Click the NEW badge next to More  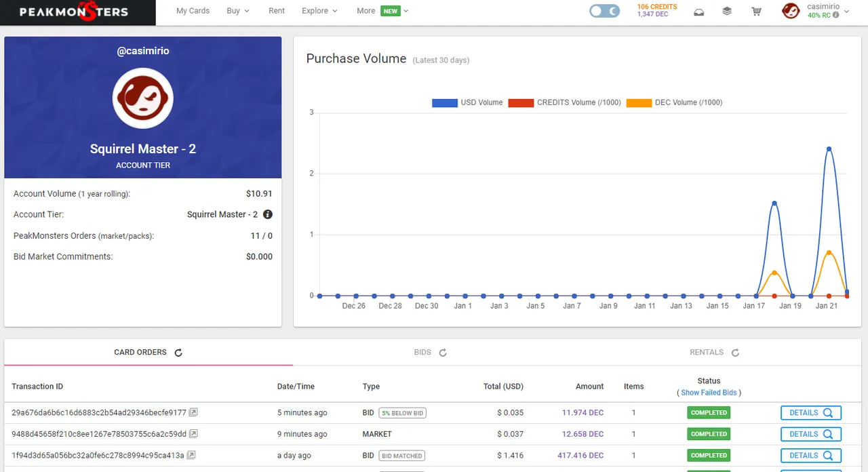[x=390, y=11]
